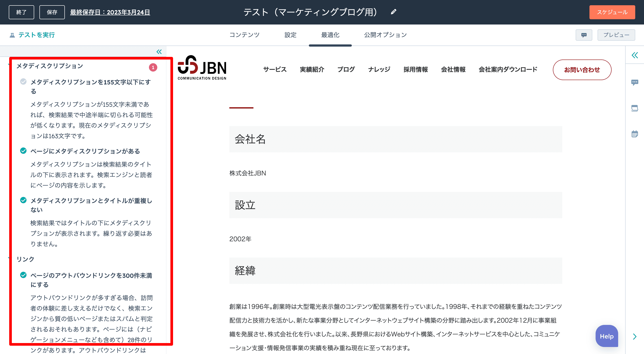The image size is (644, 354).
Task: Switch to the コンテンツ tab
Action: point(244,35)
